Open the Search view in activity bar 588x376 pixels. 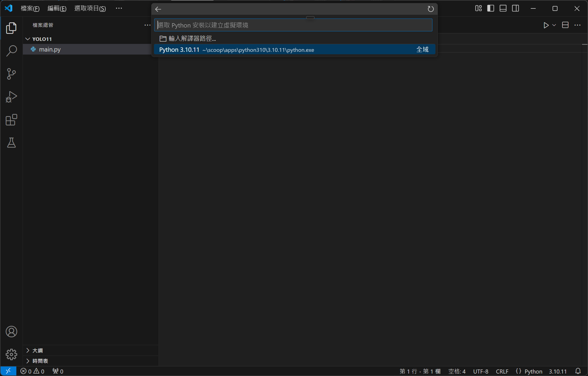pos(11,51)
